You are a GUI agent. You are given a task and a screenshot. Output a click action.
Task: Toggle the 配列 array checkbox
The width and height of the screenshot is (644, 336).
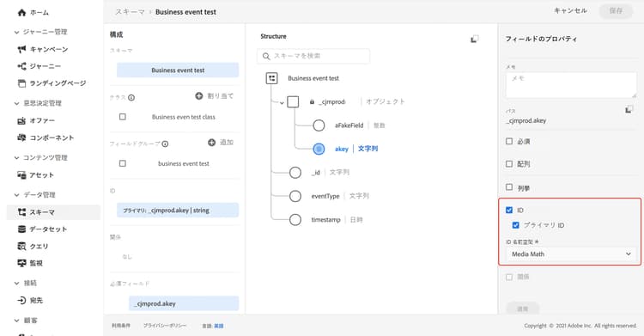point(509,163)
